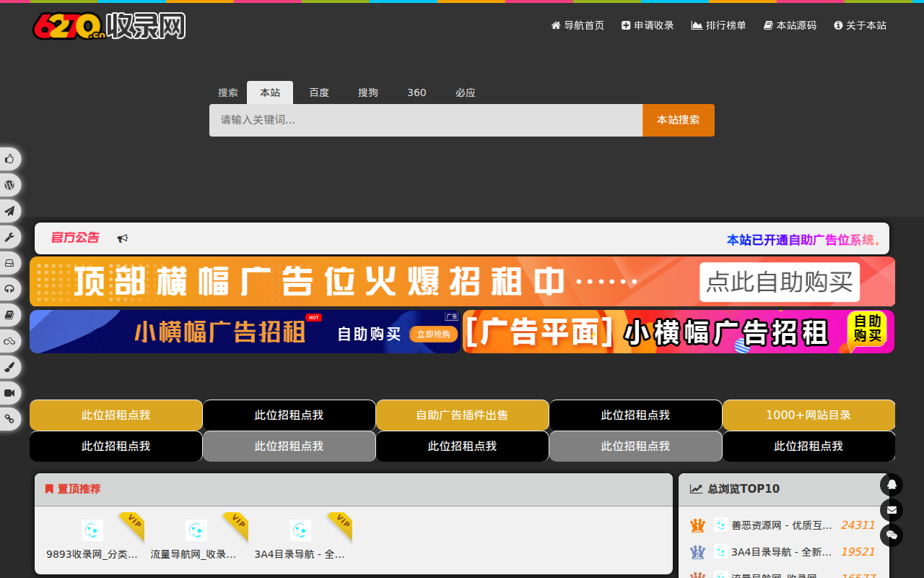Click the red bookmark icon beside 置顶推荐

coord(49,489)
